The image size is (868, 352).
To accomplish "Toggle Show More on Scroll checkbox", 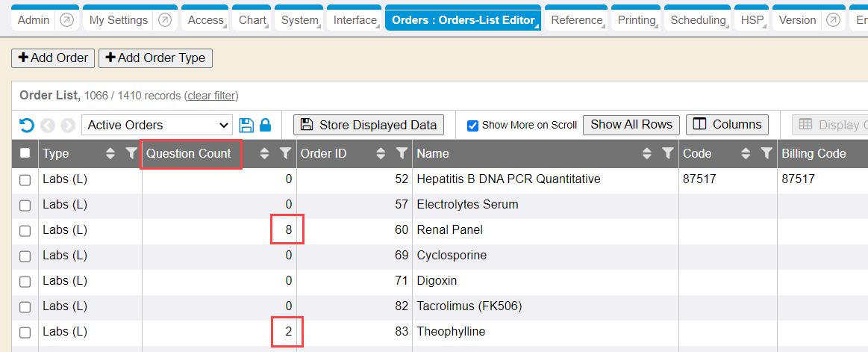I will click(472, 126).
